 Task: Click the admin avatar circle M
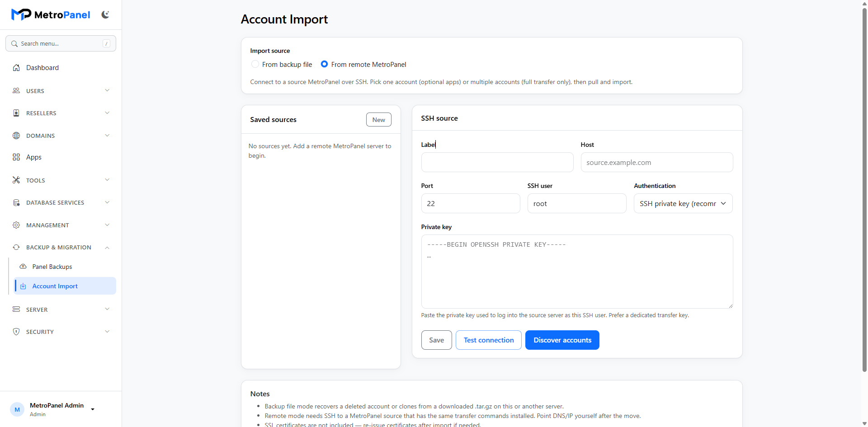pos(17,409)
